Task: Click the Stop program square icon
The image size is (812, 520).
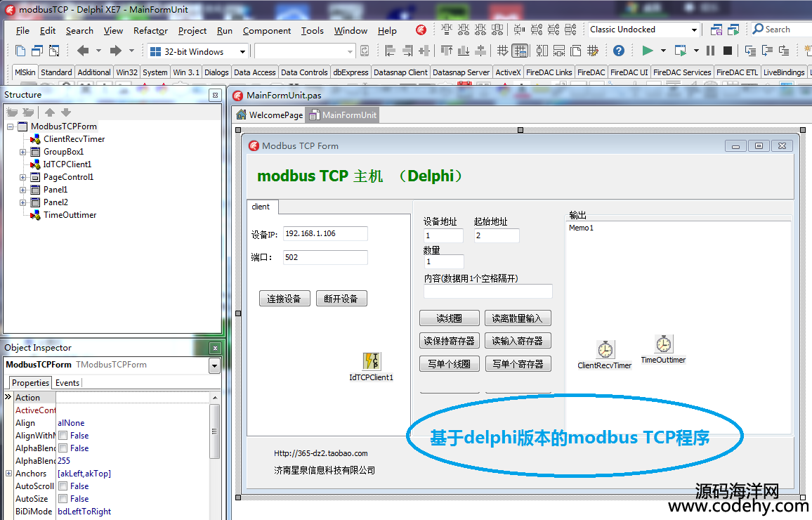Action: [728, 51]
